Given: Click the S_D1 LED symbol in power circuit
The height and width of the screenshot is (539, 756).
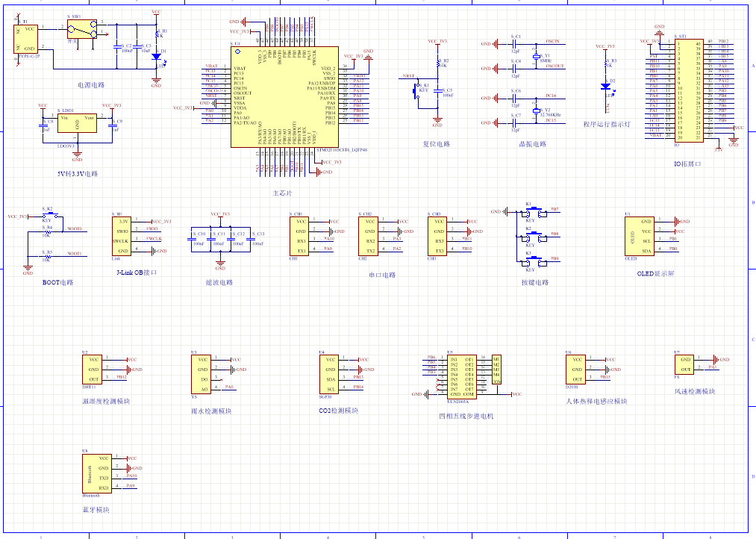Looking at the screenshot, I should [x=156, y=57].
